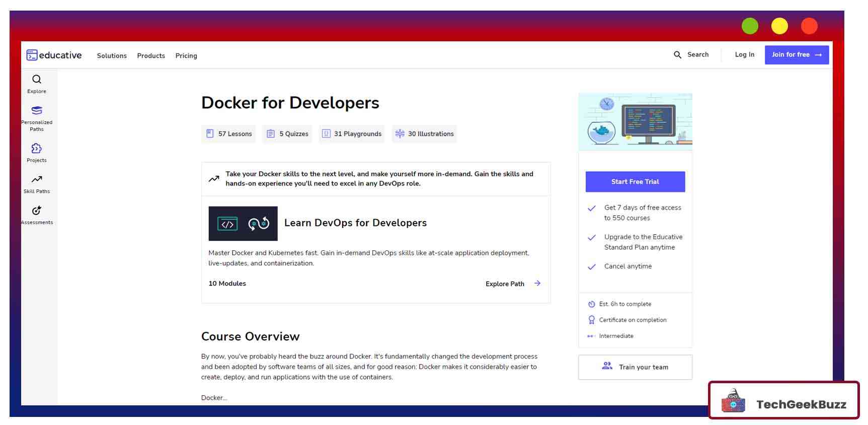Click the educative logo
Image resolution: width=868 pixels, height=425 pixels.
pos(54,55)
